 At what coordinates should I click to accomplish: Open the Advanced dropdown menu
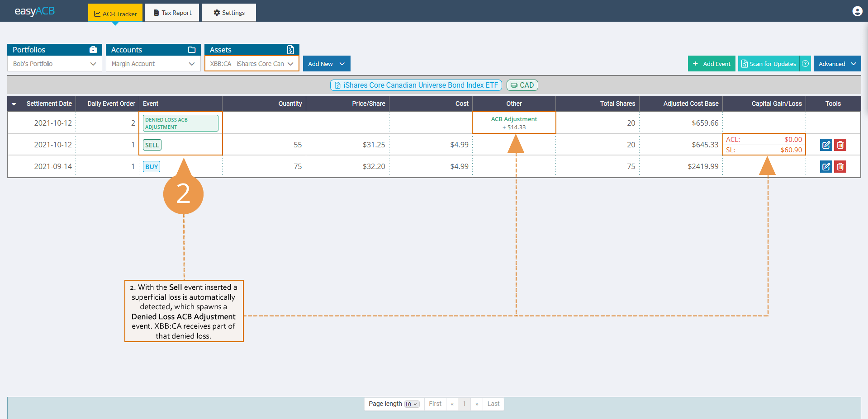point(837,63)
